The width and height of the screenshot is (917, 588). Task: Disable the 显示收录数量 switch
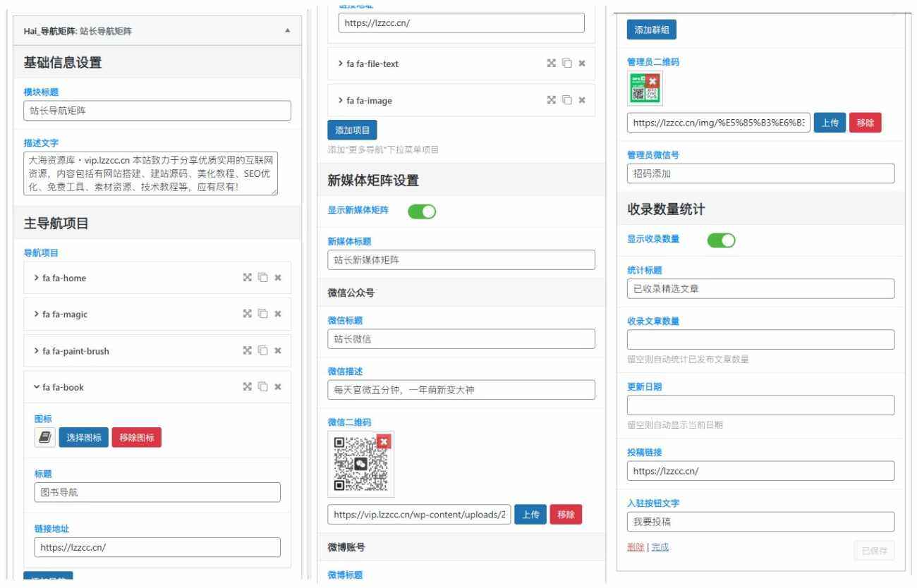720,240
